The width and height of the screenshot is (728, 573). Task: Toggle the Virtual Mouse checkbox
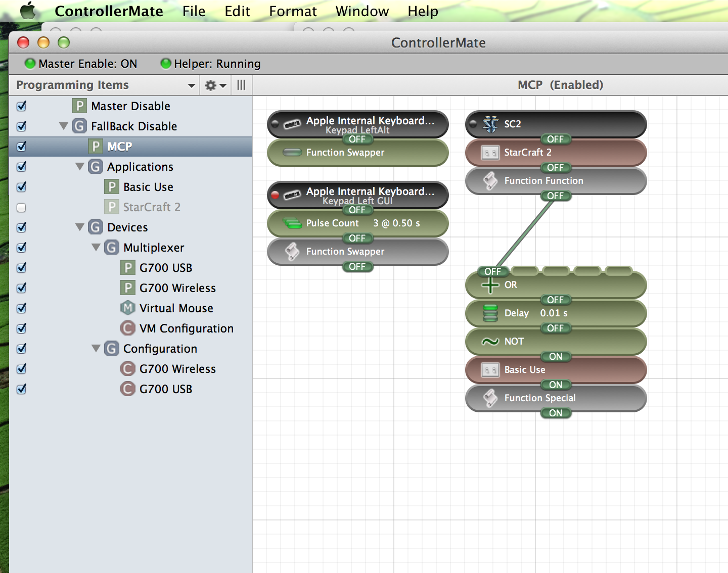pos(21,308)
